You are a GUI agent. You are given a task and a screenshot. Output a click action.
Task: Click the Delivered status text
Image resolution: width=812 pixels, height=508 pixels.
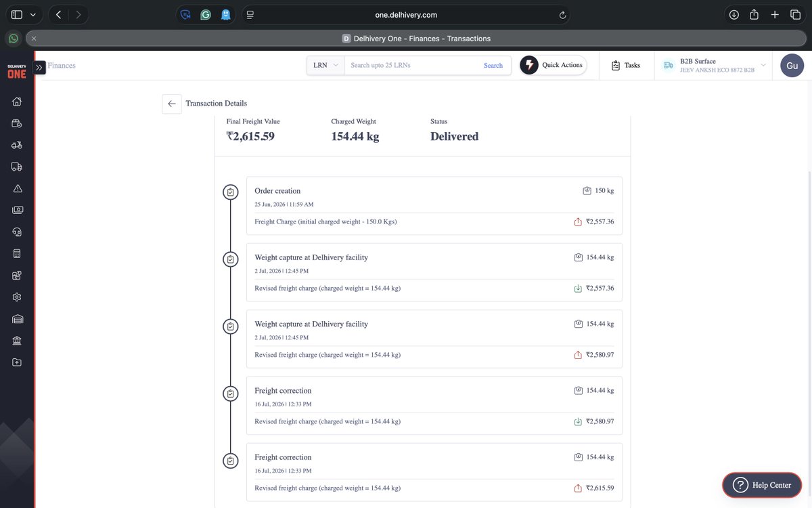(x=454, y=136)
